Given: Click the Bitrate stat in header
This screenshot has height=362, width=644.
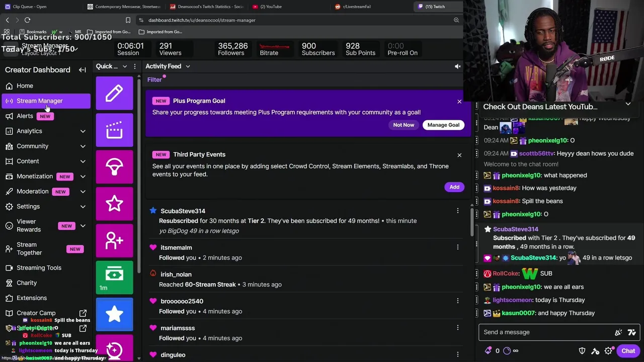Looking at the screenshot, I should click(274, 49).
